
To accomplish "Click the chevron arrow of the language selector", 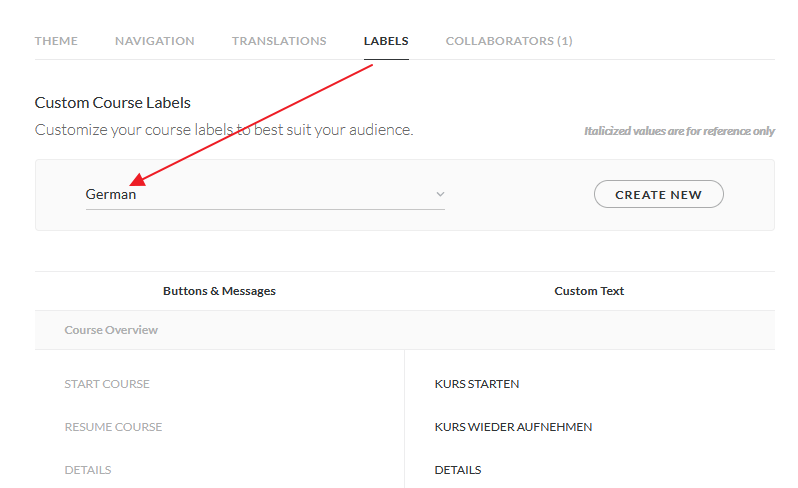I will tap(440, 195).
